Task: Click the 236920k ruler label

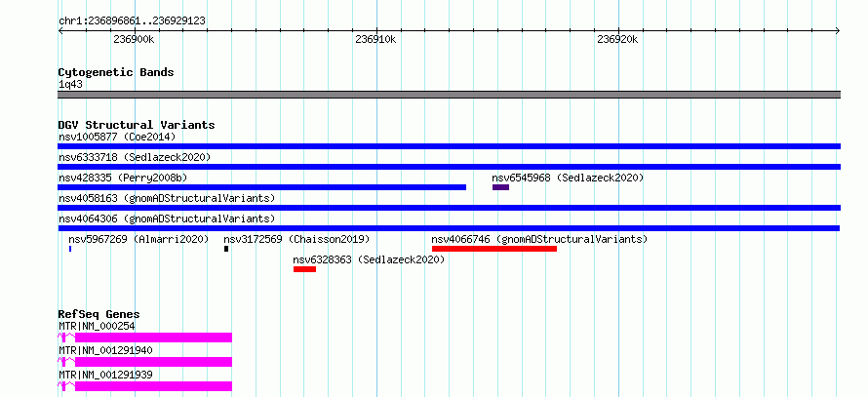Action: click(617, 39)
